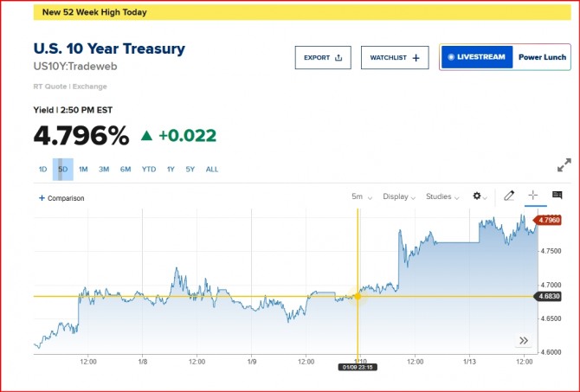Viewport: 580px width, 392px height.
Task: Open the chart comments panel icon
Action: point(557,196)
